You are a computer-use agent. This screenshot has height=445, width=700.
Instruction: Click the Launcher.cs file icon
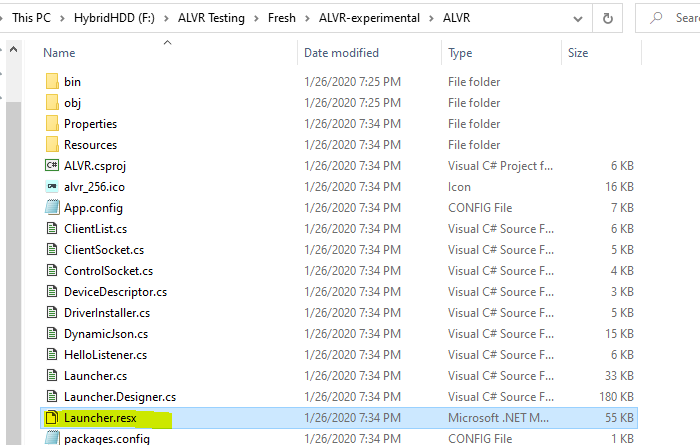[x=52, y=375]
